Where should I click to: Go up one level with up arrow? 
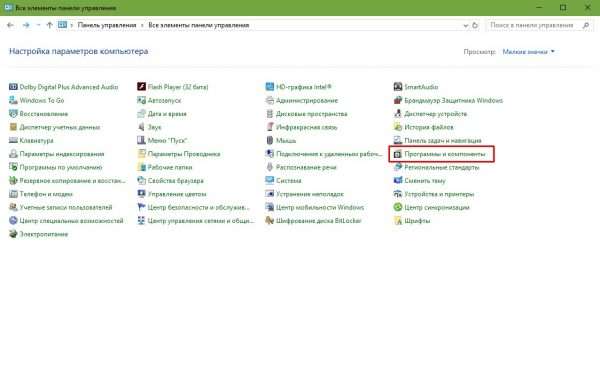49,25
